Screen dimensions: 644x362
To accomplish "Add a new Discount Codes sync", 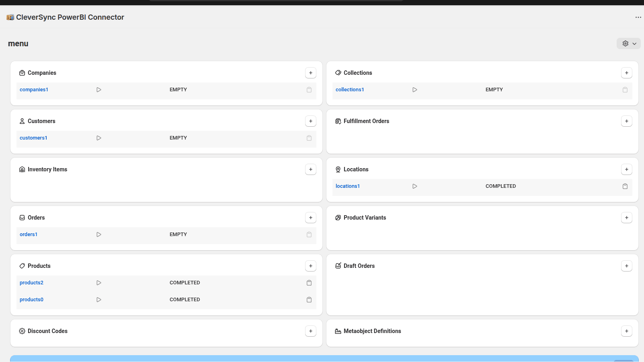I will [x=311, y=331].
